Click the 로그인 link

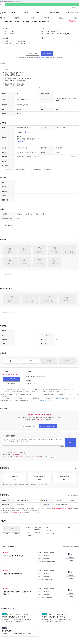click(x=74, y=8)
